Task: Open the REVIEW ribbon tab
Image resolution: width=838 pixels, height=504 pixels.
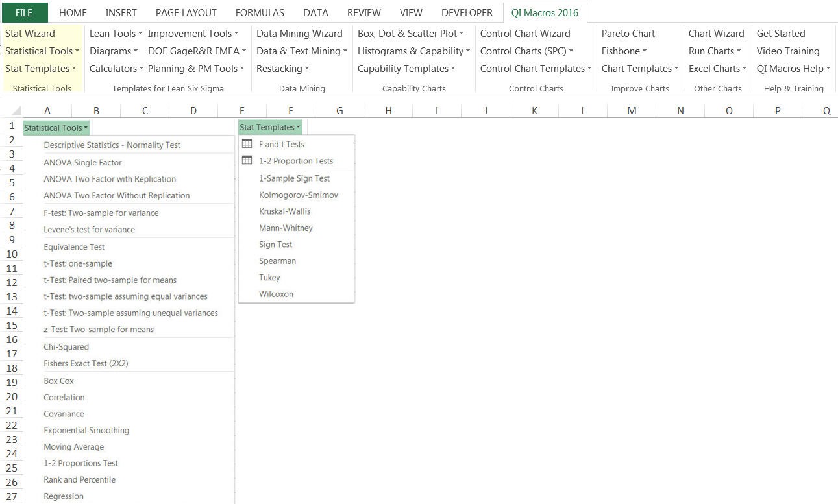Action: (364, 12)
